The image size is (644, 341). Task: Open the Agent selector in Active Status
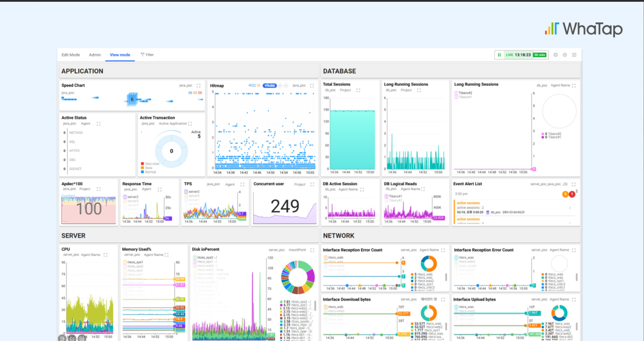click(x=86, y=124)
